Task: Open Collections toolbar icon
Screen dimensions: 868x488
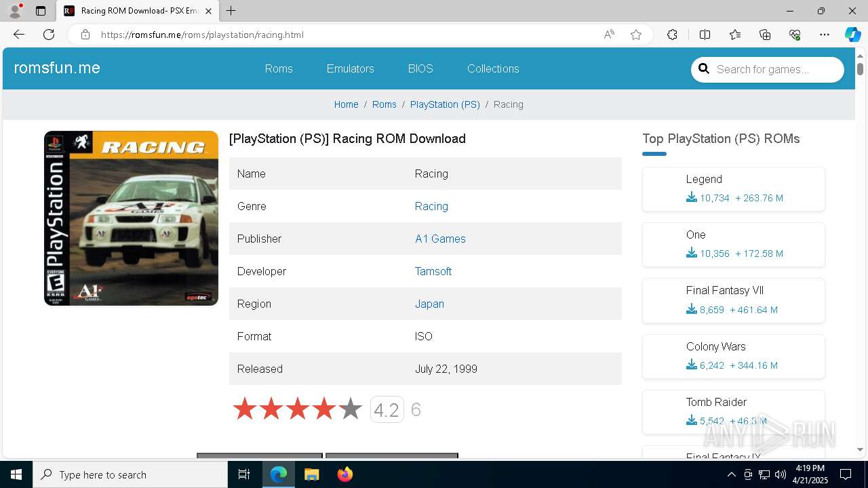Action: tap(765, 35)
